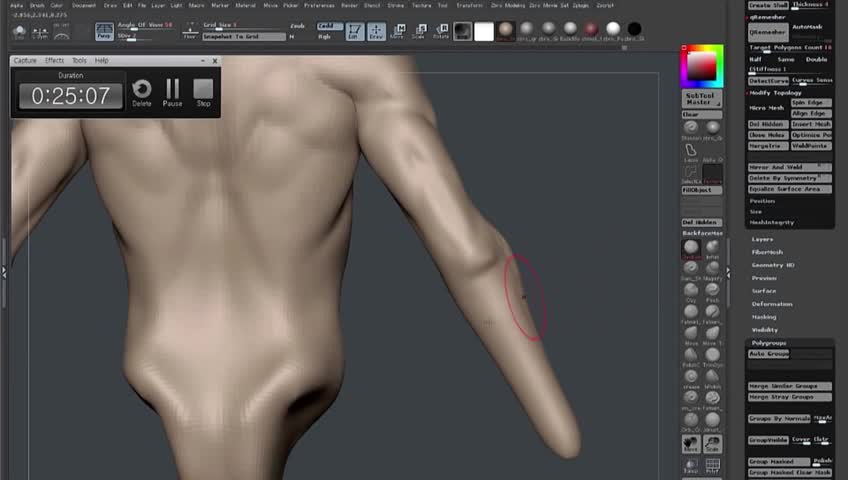Viewport: 848px width, 480px height.
Task: Select the Inflat brush
Action: click(x=712, y=249)
